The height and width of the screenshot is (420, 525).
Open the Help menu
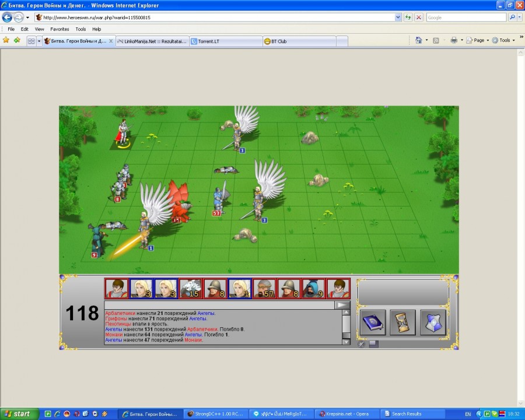click(x=97, y=29)
